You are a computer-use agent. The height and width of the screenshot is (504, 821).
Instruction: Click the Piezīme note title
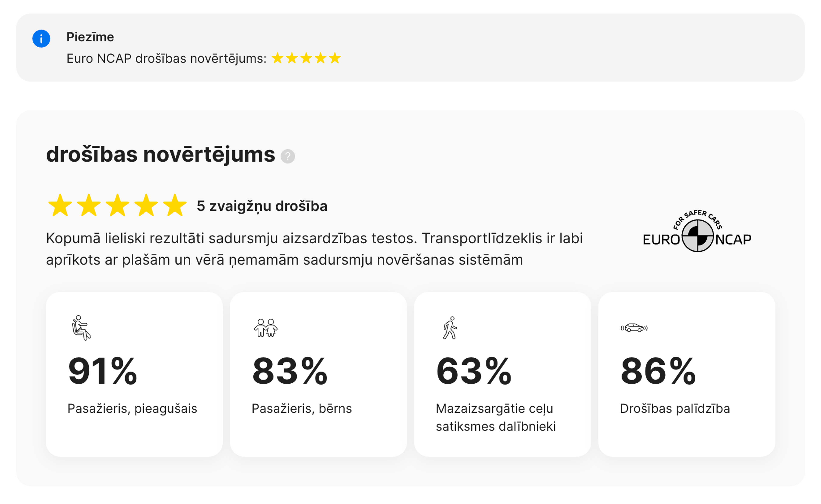click(90, 37)
